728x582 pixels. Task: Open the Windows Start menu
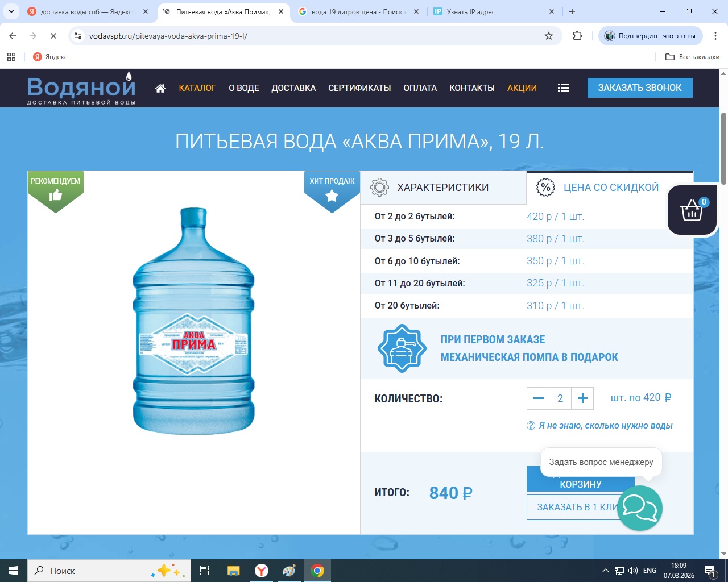coord(14,571)
